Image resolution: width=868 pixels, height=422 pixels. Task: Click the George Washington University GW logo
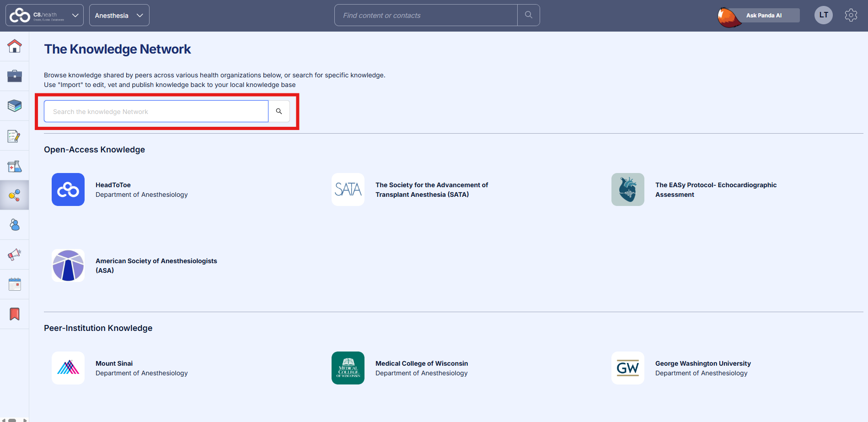(627, 368)
